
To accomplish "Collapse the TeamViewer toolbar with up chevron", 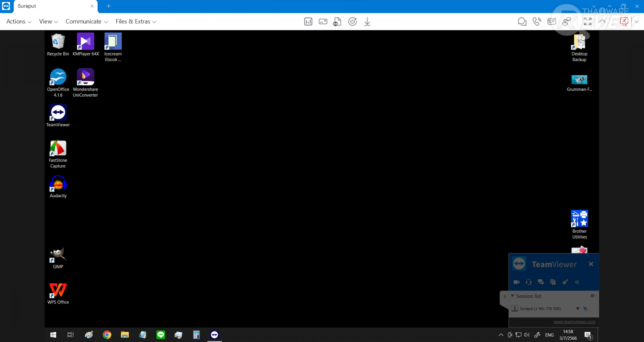I will point(602,22).
